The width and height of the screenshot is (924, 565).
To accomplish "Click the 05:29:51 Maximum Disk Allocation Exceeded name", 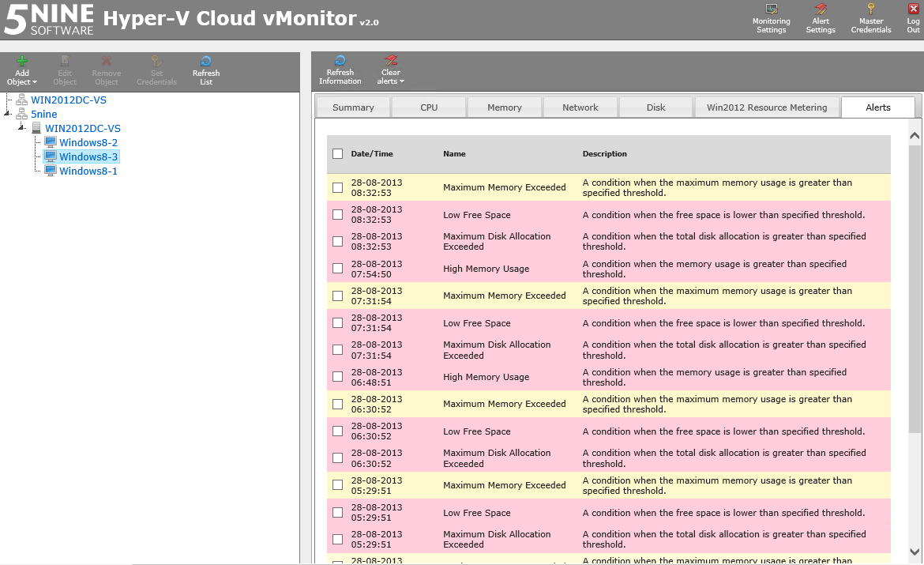I will 497,539.
